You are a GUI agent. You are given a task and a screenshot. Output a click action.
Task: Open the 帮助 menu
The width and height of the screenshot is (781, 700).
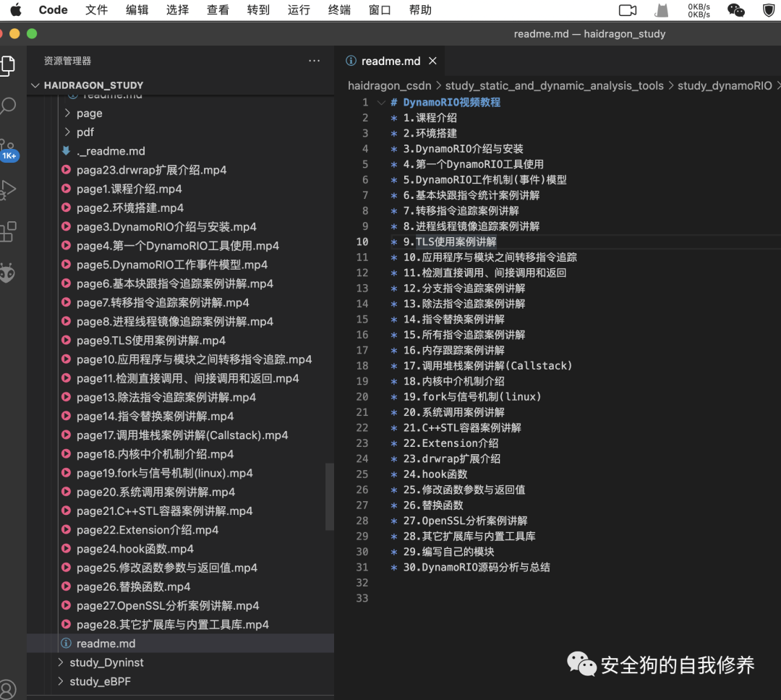click(420, 10)
